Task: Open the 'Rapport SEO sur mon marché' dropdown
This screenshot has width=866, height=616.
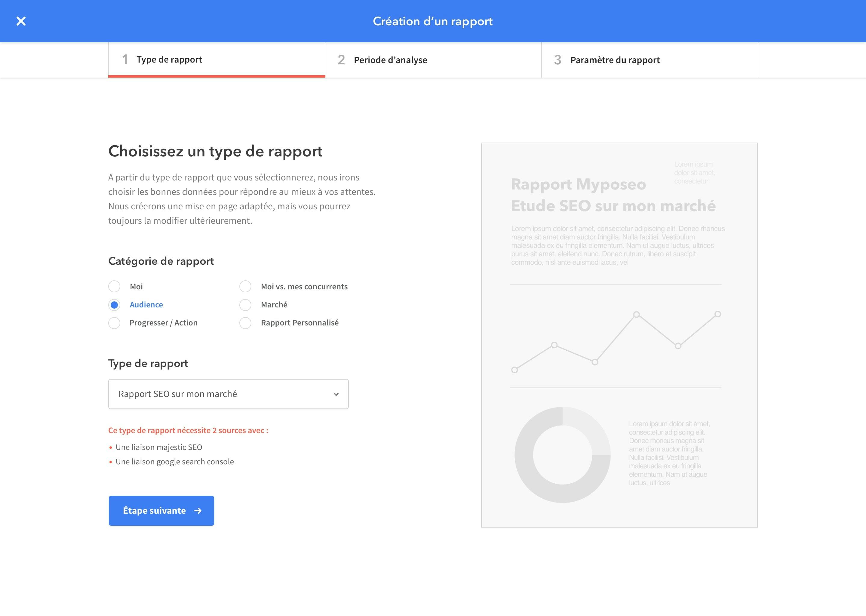Action: (x=228, y=394)
